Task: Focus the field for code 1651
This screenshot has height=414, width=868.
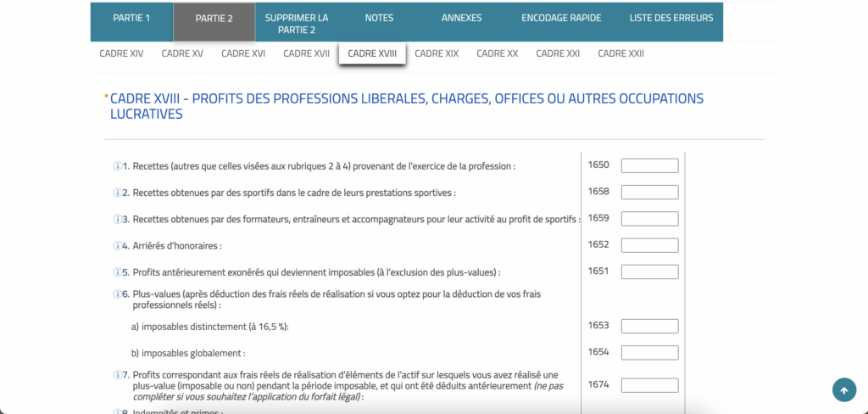Action: point(650,272)
